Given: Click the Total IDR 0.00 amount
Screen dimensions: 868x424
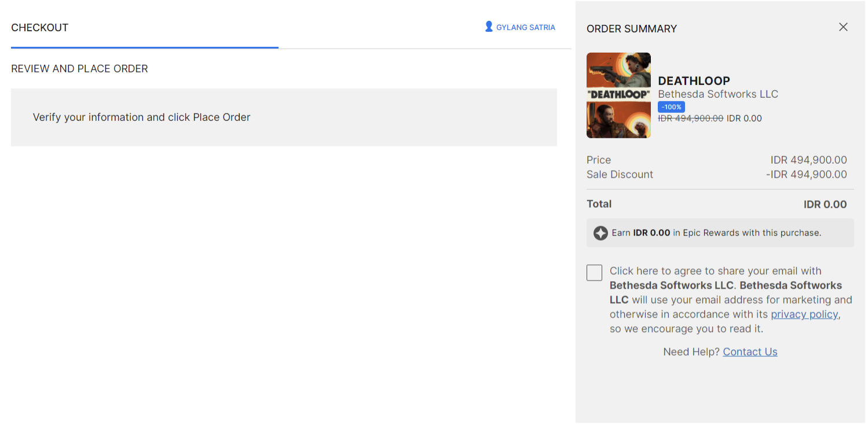Looking at the screenshot, I should click(825, 204).
